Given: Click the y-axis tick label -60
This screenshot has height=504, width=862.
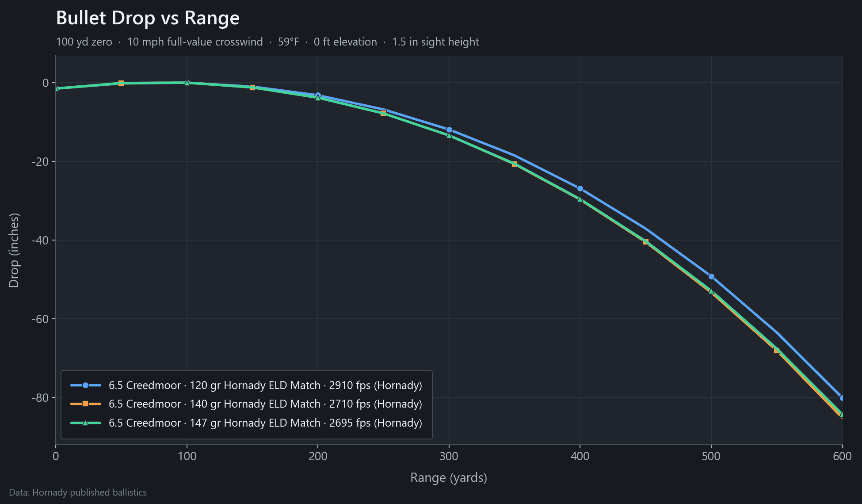Looking at the screenshot, I should pyautogui.click(x=40, y=319).
